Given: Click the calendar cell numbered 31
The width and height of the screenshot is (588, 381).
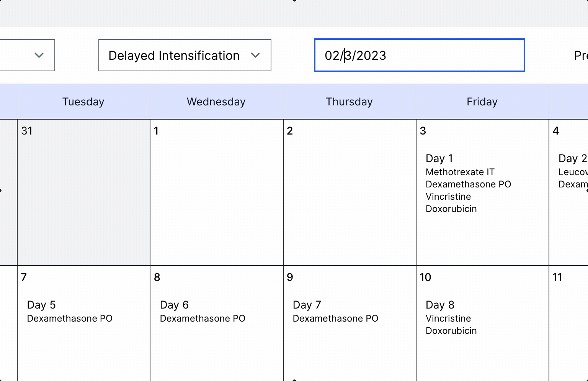Looking at the screenshot, I should tap(83, 192).
